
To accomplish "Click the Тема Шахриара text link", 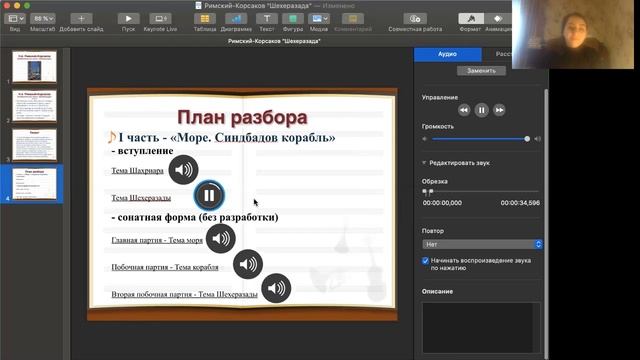I will click(138, 171).
